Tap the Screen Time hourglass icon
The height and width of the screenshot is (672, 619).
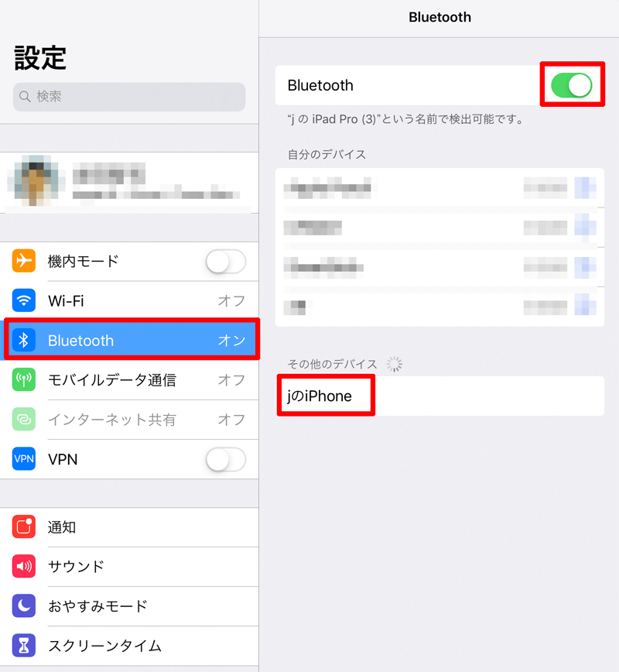click(23, 646)
